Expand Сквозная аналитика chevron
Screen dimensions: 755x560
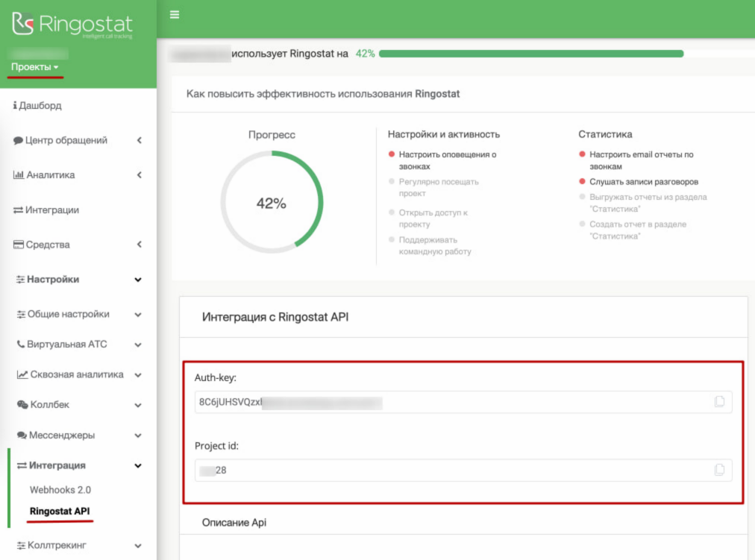coord(138,375)
